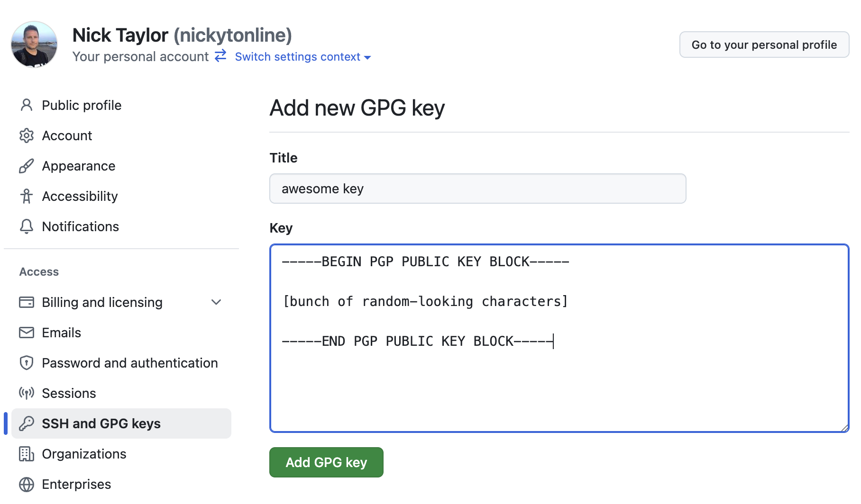This screenshot has height=504, width=861.
Task: Click the Accessibility icon
Action: (x=27, y=196)
